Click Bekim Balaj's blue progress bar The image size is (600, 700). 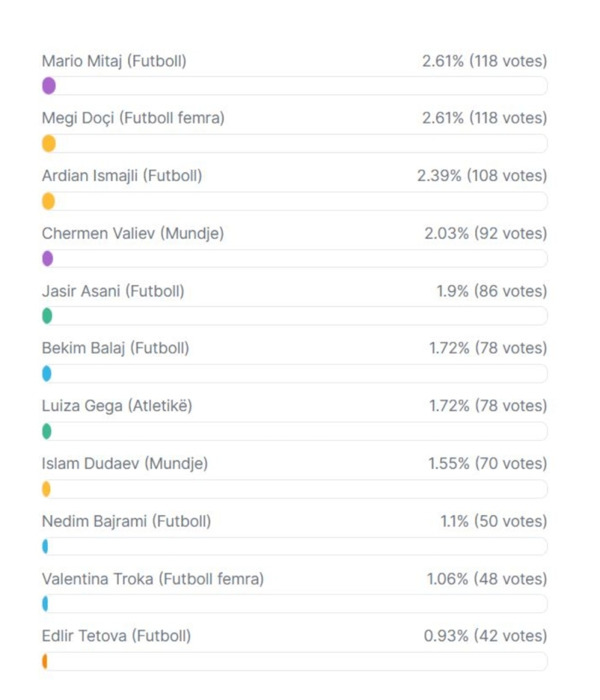(46, 373)
